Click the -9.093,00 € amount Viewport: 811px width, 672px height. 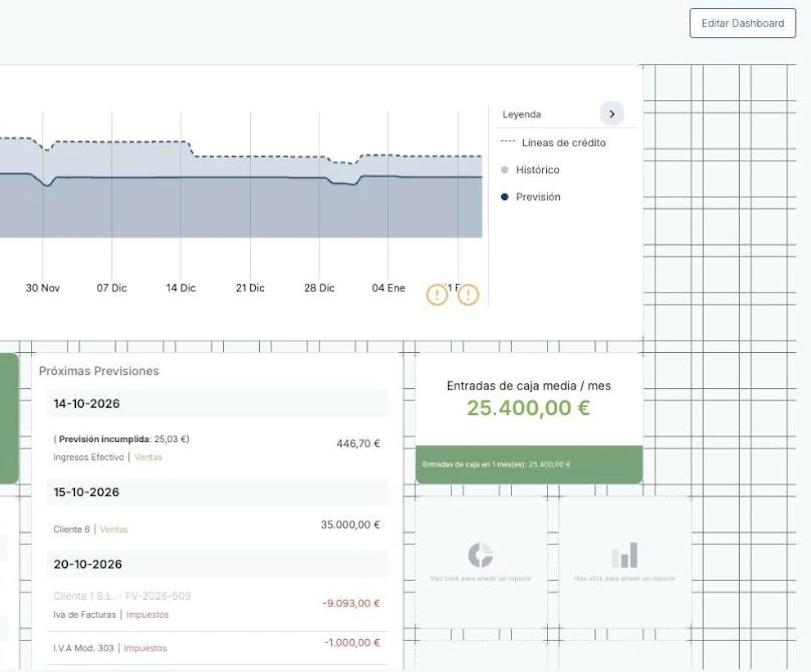point(351,603)
